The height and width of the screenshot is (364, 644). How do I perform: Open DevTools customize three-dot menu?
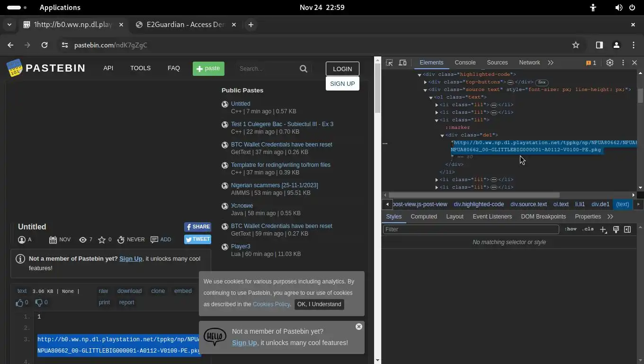point(623,63)
